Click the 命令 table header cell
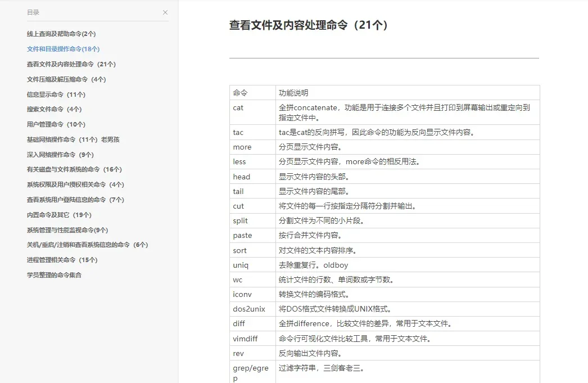 pyautogui.click(x=253, y=93)
